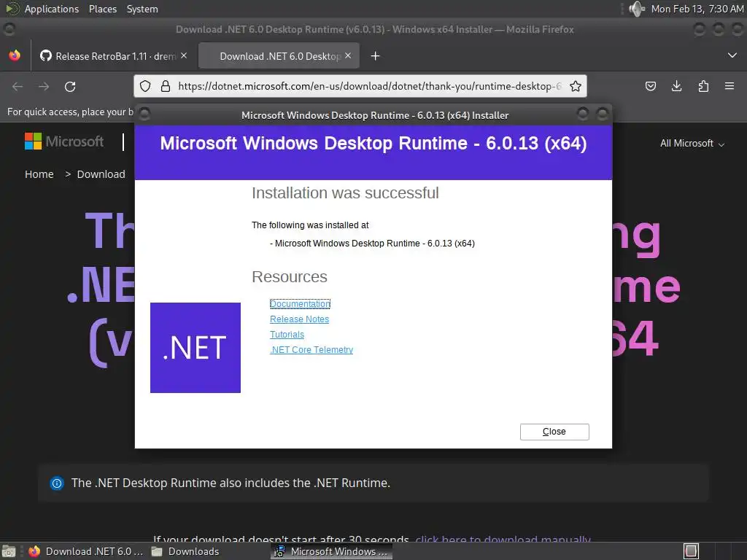This screenshot has height=560, width=747.
Task: Close the Release RetroBar tab
Action: (x=184, y=55)
